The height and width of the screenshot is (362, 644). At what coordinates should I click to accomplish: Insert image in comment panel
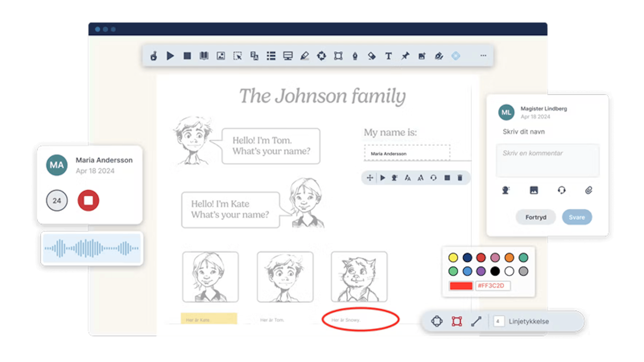[x=534, y=190]
